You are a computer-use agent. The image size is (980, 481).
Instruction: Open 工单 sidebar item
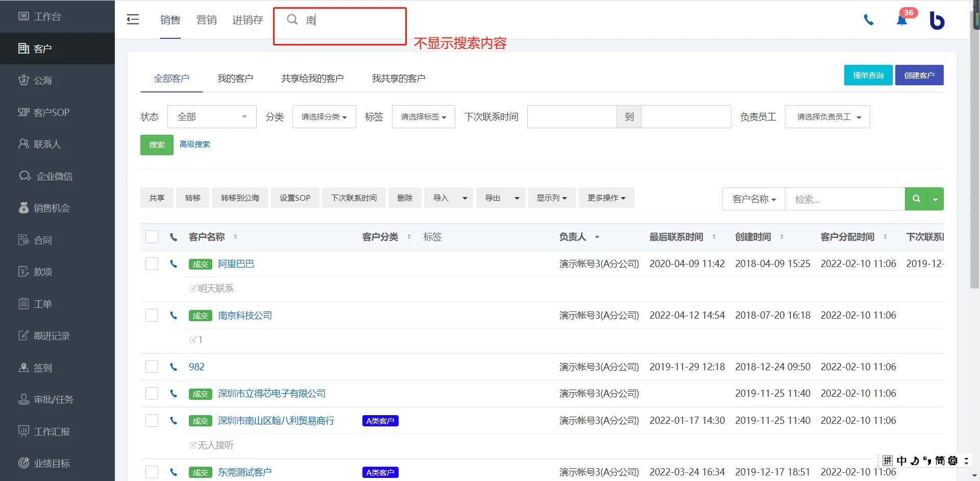pyautogui.click(x=57, y=304)
